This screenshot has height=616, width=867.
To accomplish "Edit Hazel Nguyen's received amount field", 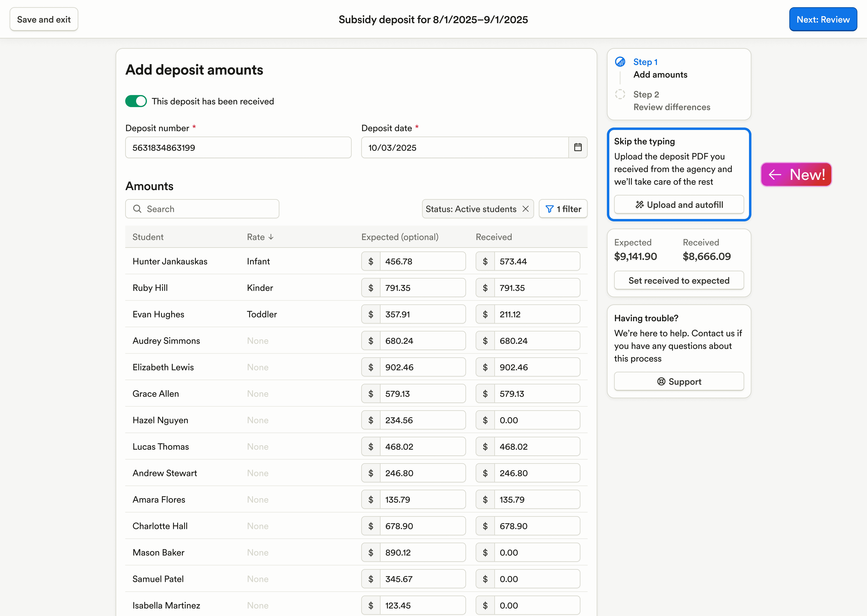I will pos(536,420).
